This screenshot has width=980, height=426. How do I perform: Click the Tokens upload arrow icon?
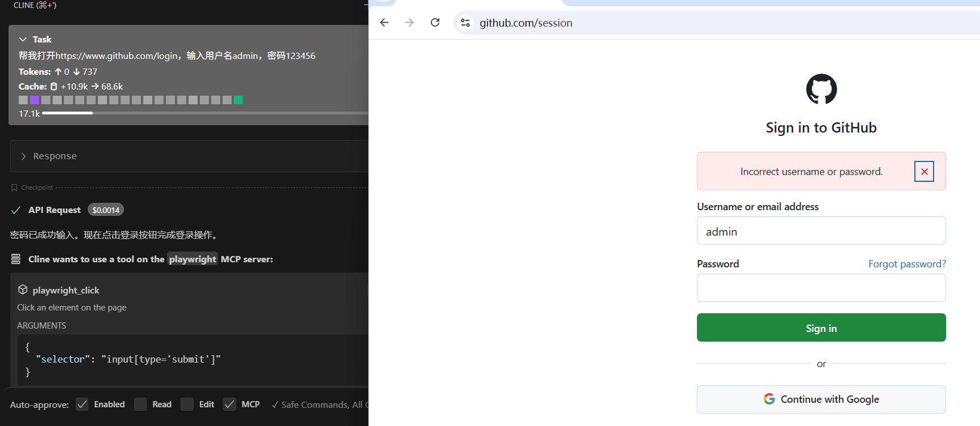point(58,72)
